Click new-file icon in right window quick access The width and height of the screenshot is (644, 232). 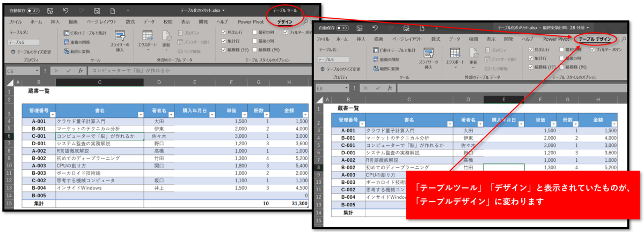tap(421, 27)
